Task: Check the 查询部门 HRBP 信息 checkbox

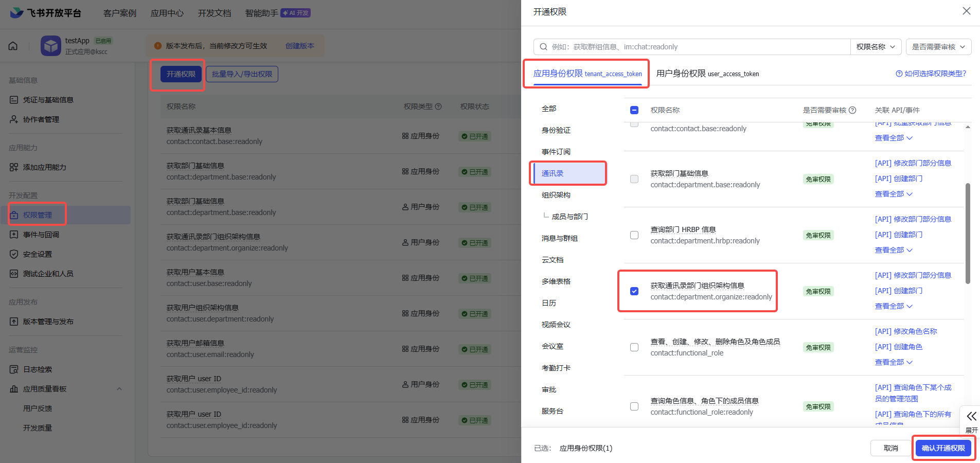Action: (x=634, y=235)
